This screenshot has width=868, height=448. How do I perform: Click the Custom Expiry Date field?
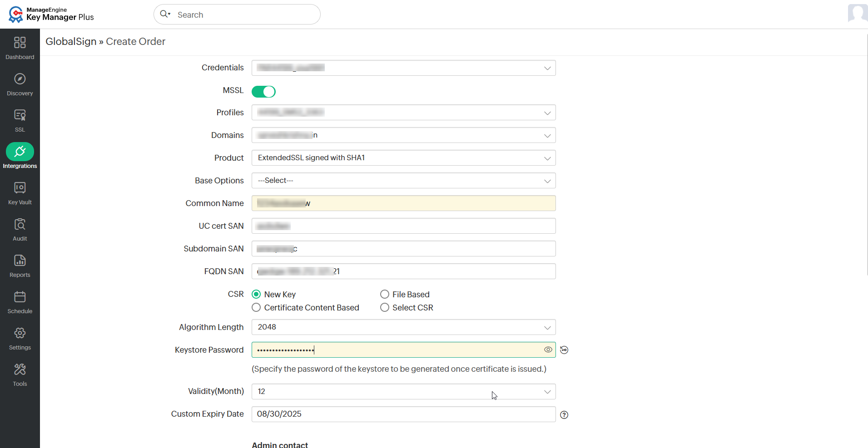click(404, 414)
